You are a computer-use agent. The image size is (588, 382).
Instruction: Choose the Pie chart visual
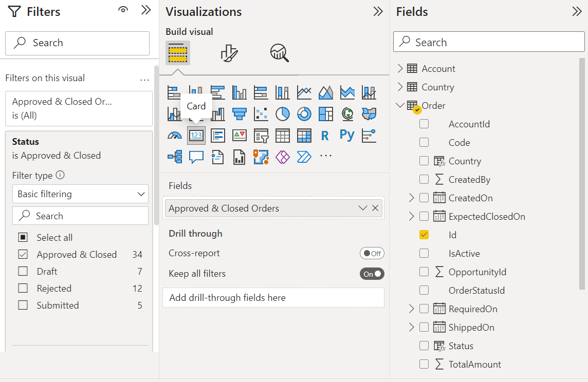click(x=283, y=113)
